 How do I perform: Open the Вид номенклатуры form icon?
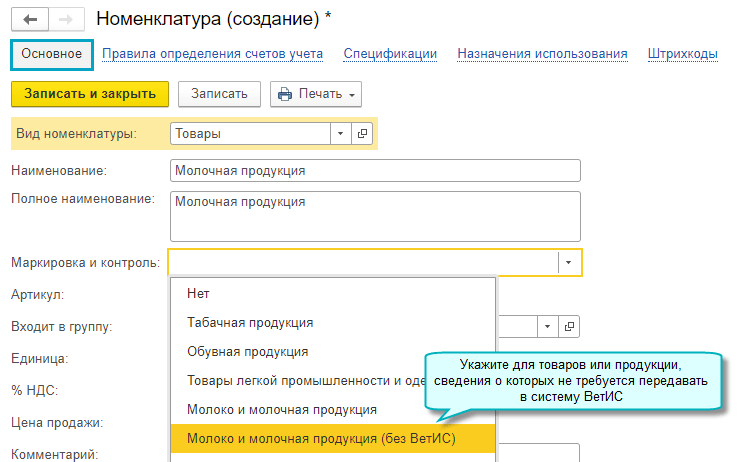(362, 133)
